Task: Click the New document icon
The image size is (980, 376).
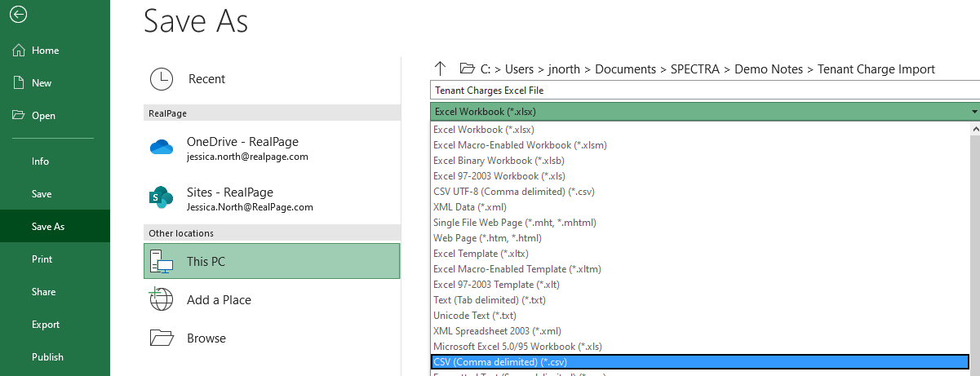Action: (x=19, y=83)
